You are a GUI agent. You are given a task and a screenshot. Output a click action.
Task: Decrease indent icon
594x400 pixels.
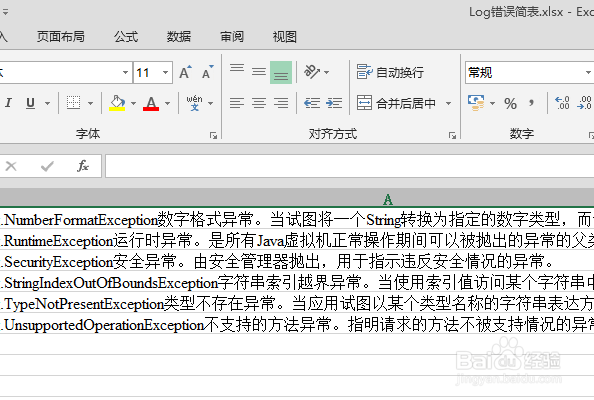(x=312, y=103)
